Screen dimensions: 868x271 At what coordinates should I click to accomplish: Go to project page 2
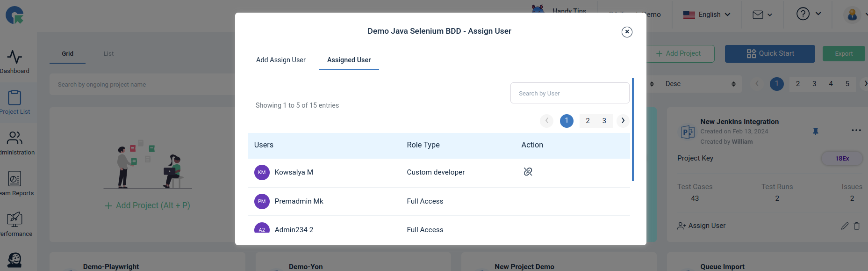pyautogui.click(x=798, y=84)
